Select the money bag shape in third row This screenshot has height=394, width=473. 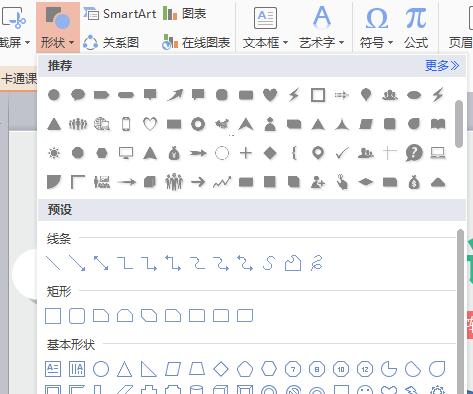174,153
